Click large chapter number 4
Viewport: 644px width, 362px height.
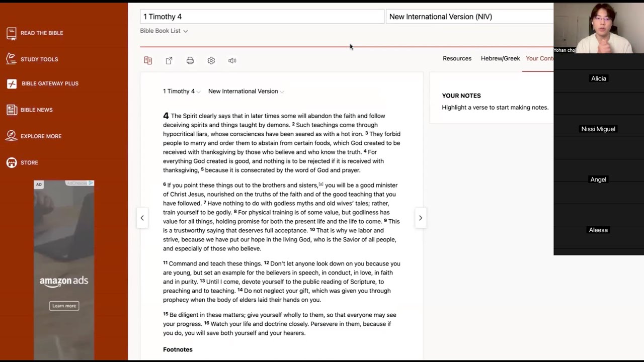(x=166, y=116)
